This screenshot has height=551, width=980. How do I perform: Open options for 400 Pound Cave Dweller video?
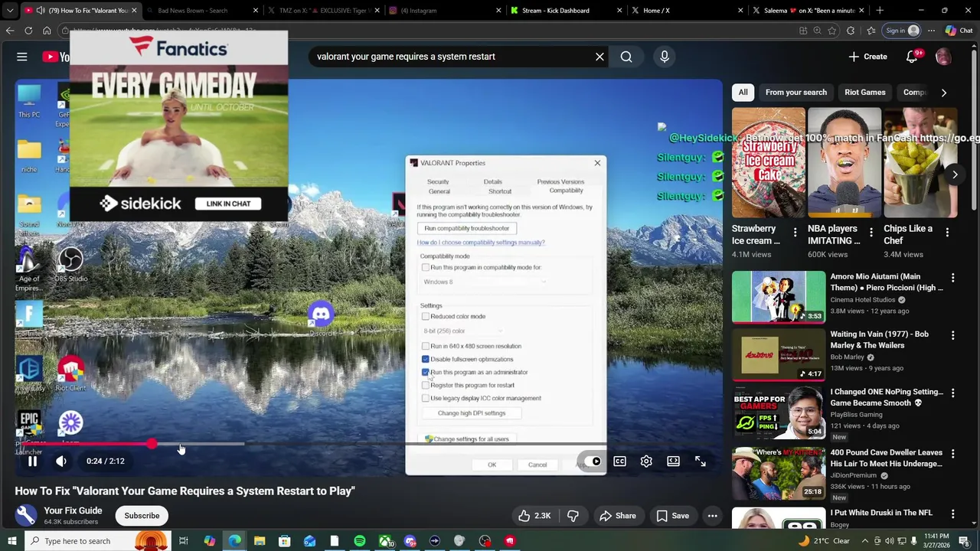[x=952, y=454]
